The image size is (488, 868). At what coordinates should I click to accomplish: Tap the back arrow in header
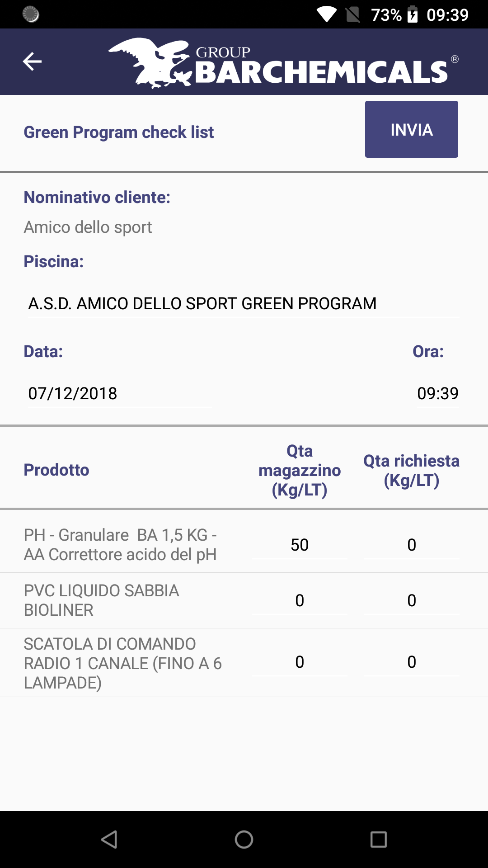click(x=32, y=61)
